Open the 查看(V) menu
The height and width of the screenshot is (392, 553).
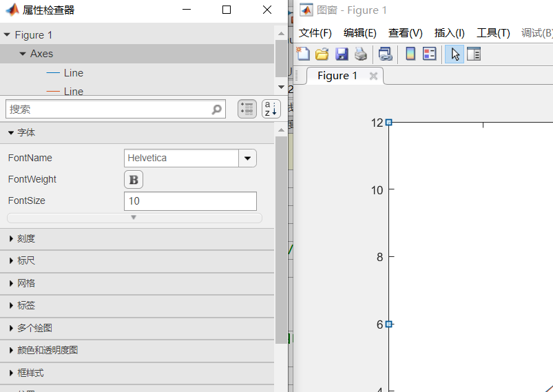(405, 33)
